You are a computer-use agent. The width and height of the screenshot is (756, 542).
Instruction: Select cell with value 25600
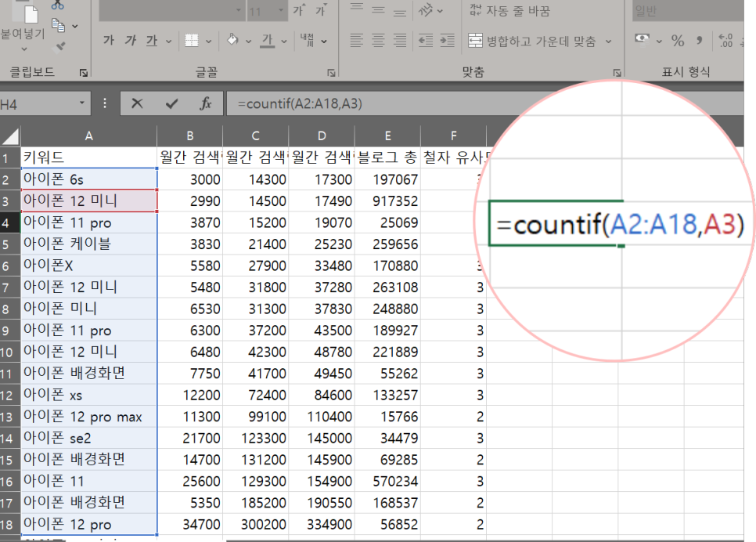[x=190, y=481]
